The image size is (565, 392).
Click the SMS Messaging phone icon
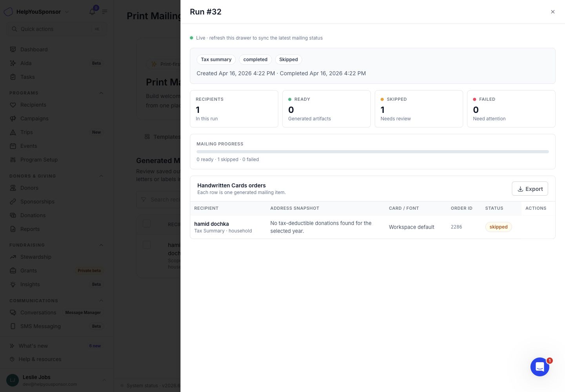[x=13, y=326]
